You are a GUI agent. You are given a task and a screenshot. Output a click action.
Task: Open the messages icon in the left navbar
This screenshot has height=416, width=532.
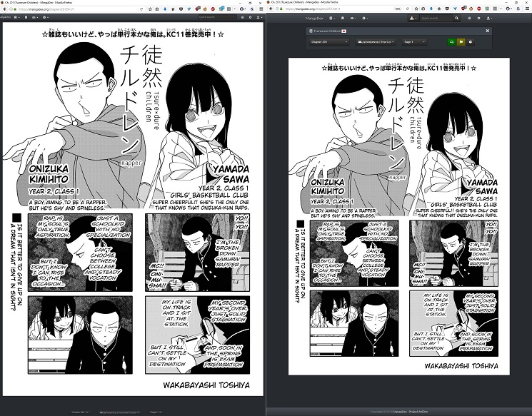pos(242,17)
